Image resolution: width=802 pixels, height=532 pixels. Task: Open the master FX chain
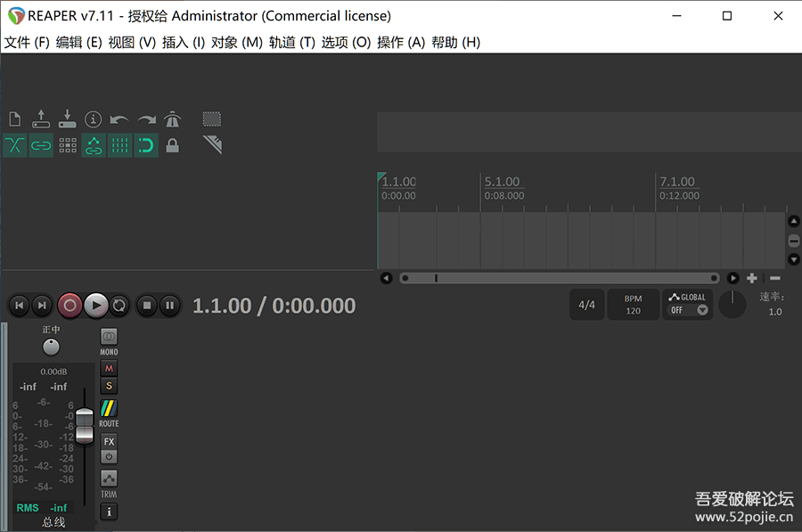109,441
